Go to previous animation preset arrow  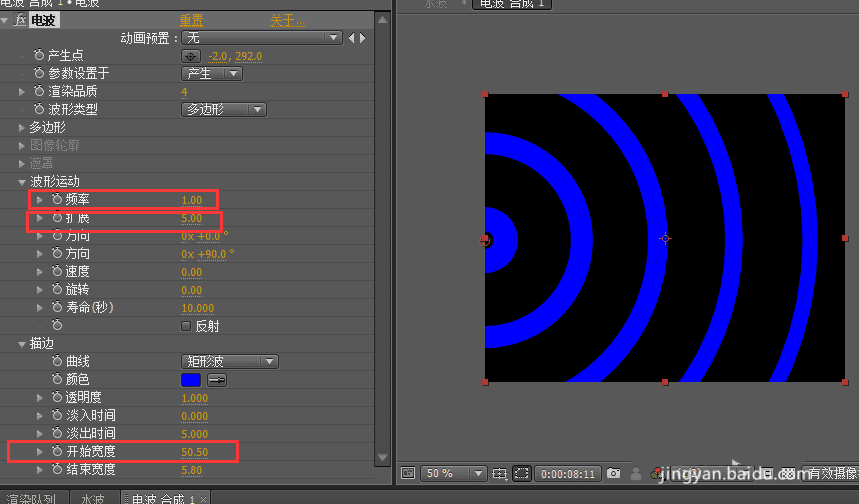pos(352,38)
